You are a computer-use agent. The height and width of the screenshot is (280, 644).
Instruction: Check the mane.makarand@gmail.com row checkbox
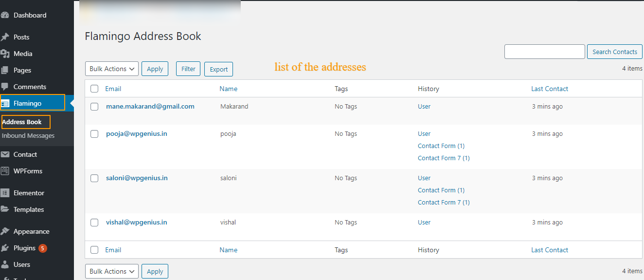point(94,107)
